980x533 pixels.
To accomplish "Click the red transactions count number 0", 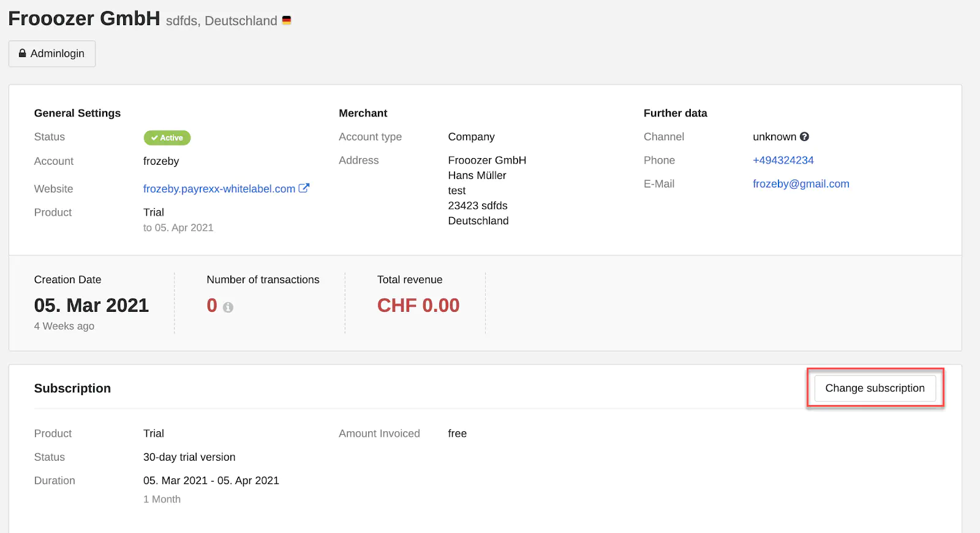I will click(212, 305).
